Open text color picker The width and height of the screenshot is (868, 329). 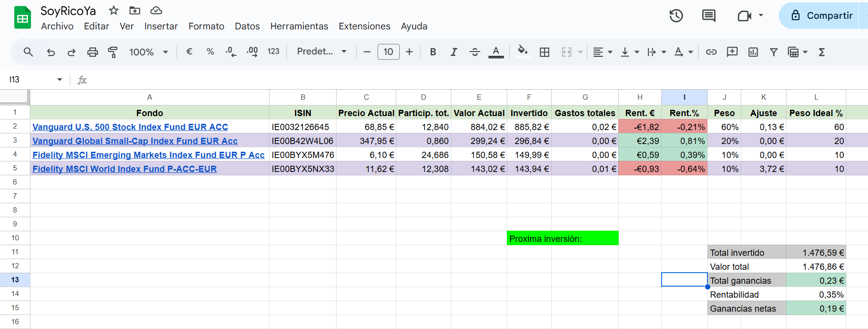click(x=496, y=52)
